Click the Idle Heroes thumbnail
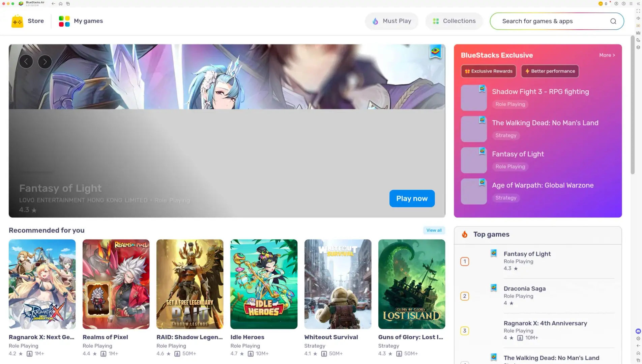The width and height of the screenshot is (642, 364). click(x=264, y=284)
